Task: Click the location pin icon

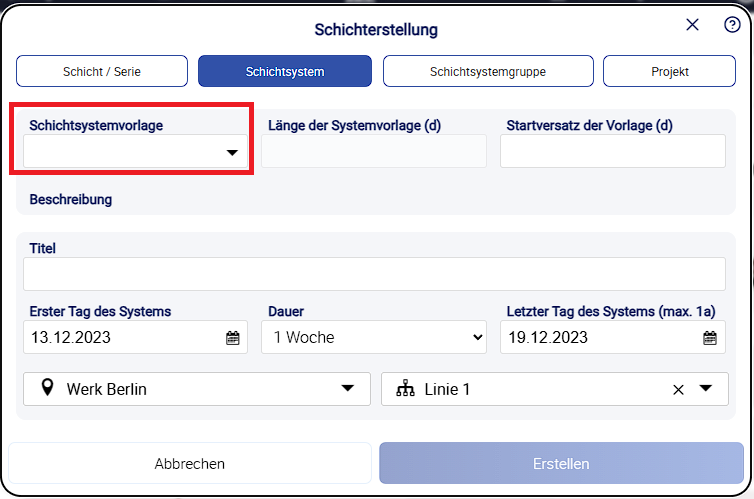Action: (47, 389)
